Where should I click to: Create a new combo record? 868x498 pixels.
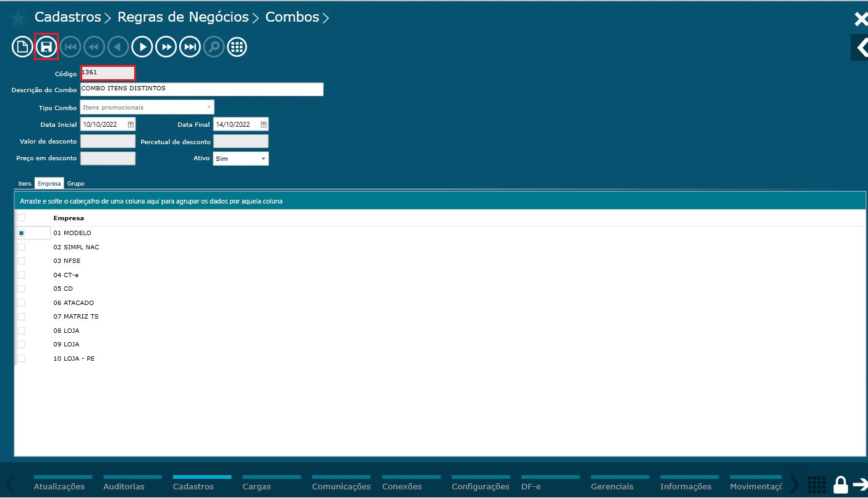22,46
